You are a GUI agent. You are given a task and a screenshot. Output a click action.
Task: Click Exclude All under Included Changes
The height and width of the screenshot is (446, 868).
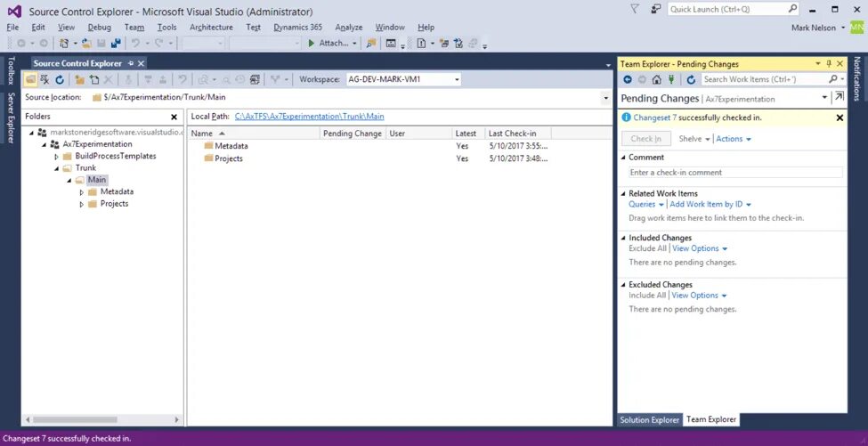(648, 248)
